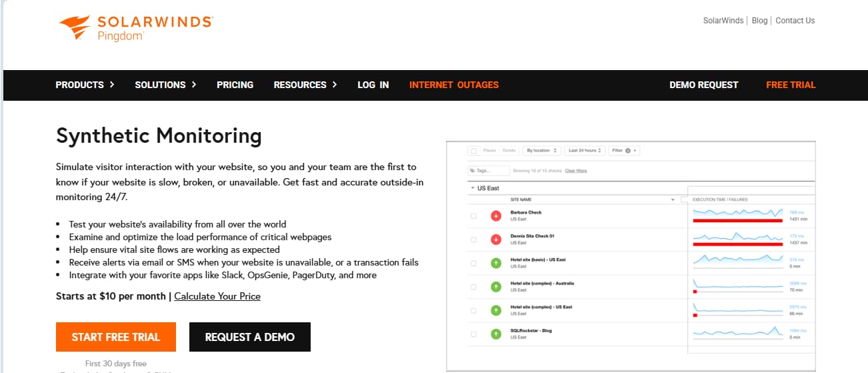This screenshot has height=373, width=868.
Task: Open the Blog link at top
Action: (759, 21)
